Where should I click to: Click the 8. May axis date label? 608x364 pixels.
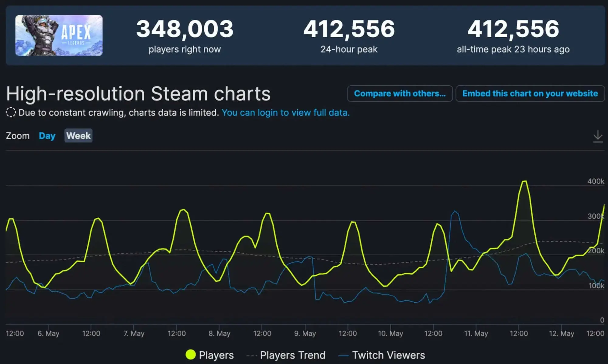219,333
